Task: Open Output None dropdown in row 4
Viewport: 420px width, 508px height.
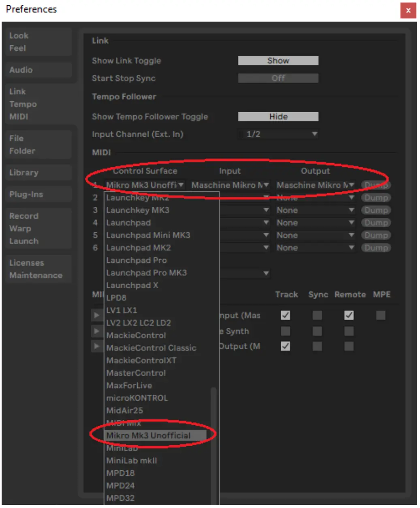Action: pyautogui.click(x=315, y=223)
